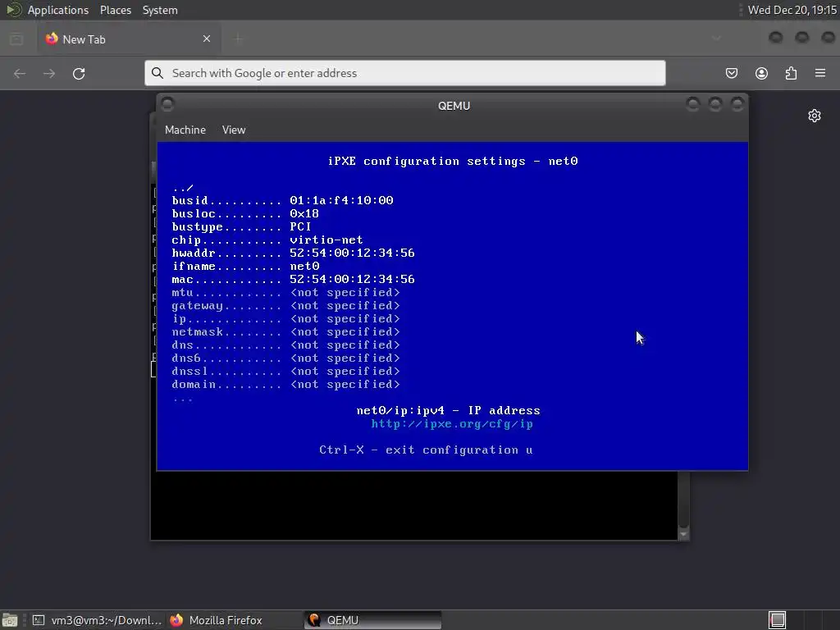Click the Firefox back arrow icon
840x630 pixels.
[20, 73]
